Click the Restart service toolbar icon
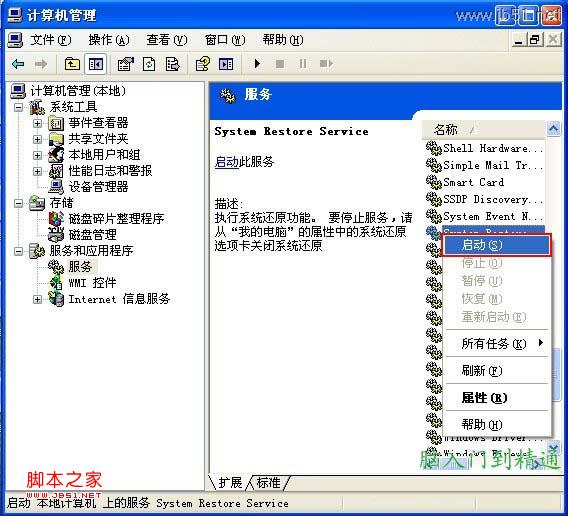 326,64
